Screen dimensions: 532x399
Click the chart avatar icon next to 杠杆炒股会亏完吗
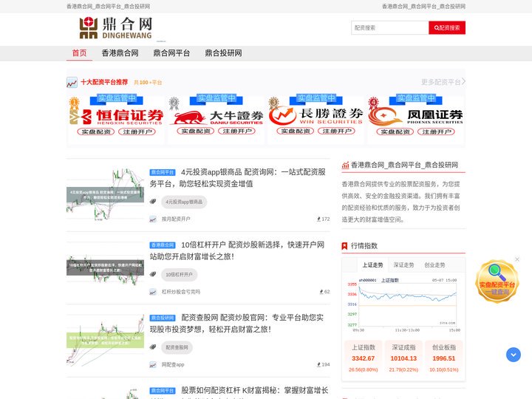(153, 292)
